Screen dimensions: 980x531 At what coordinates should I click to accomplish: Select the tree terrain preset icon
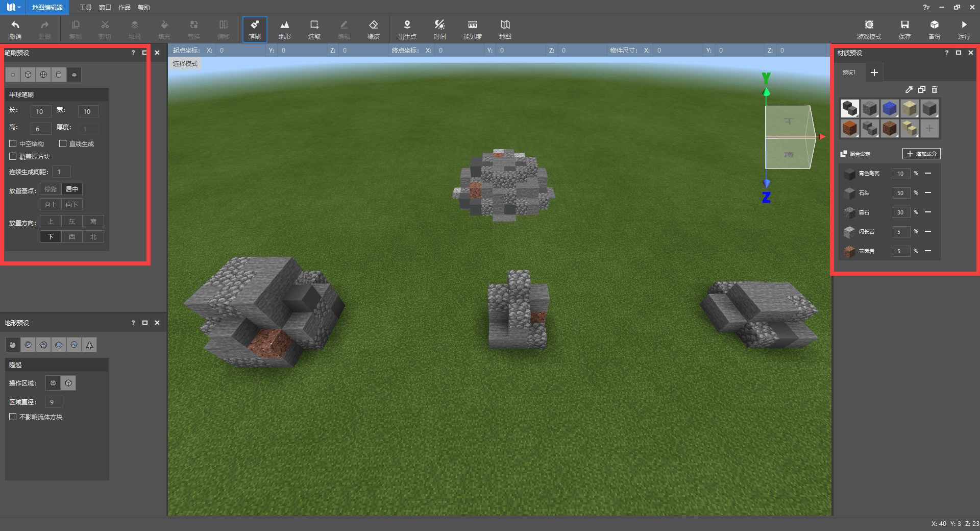[x=89, y=345]
